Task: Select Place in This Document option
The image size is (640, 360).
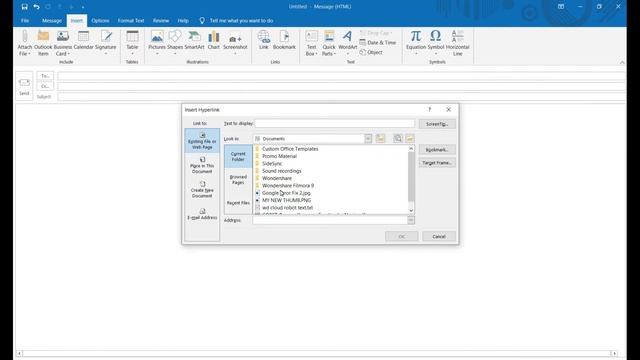Action: [x=202, y=165]
